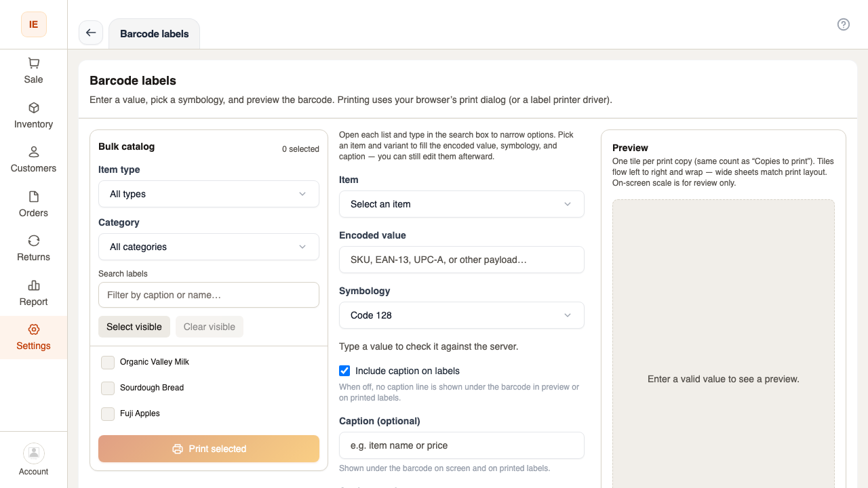Select the Barcode labels tab
The height and width of the screenshot is (488, 868).
point(155,34)
